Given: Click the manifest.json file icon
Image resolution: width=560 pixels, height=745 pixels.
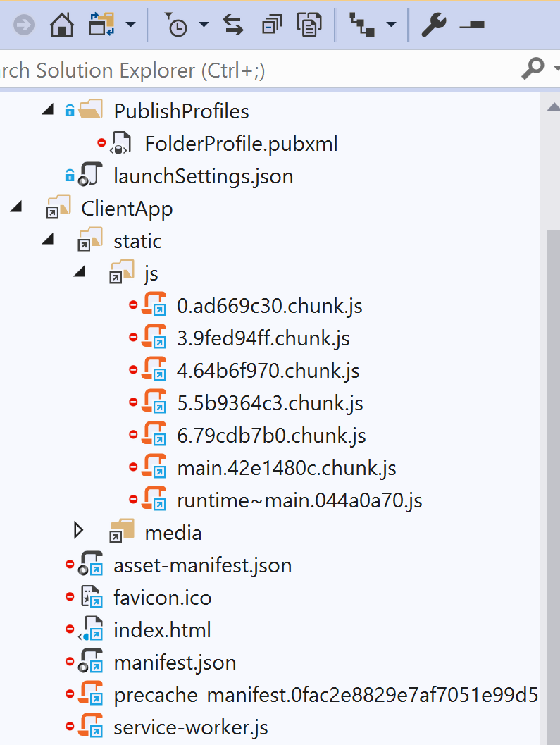Looking at the screenshot, I should 90,660.
